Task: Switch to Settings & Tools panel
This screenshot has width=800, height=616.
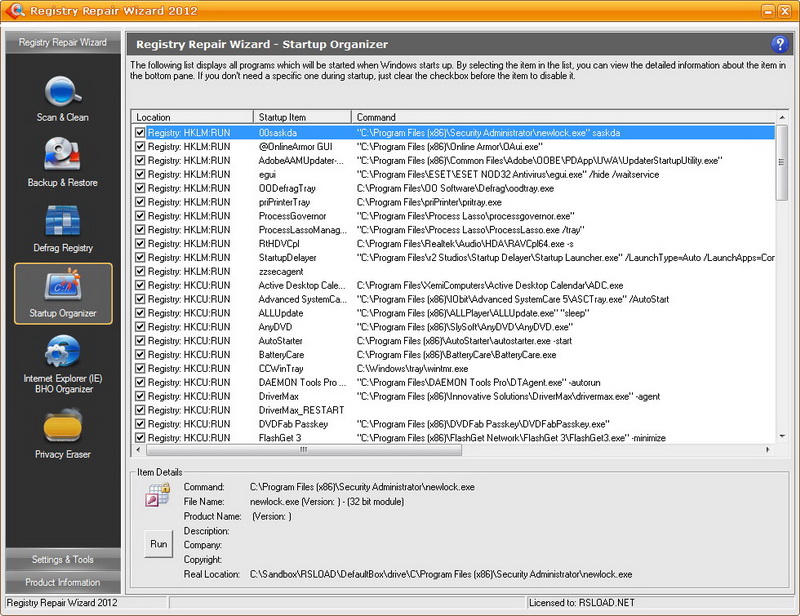Action: coord(63,559)
